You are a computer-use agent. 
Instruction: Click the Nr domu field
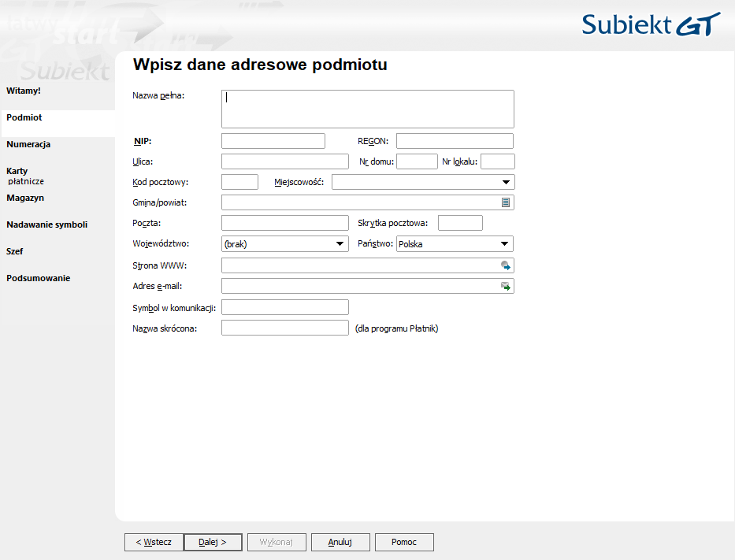[418, 161]
